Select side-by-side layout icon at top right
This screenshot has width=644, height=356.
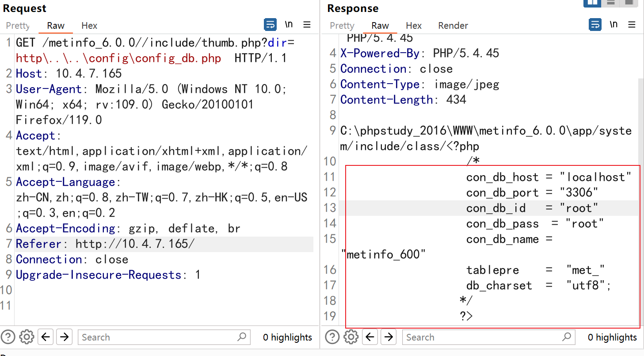(592, 3)
